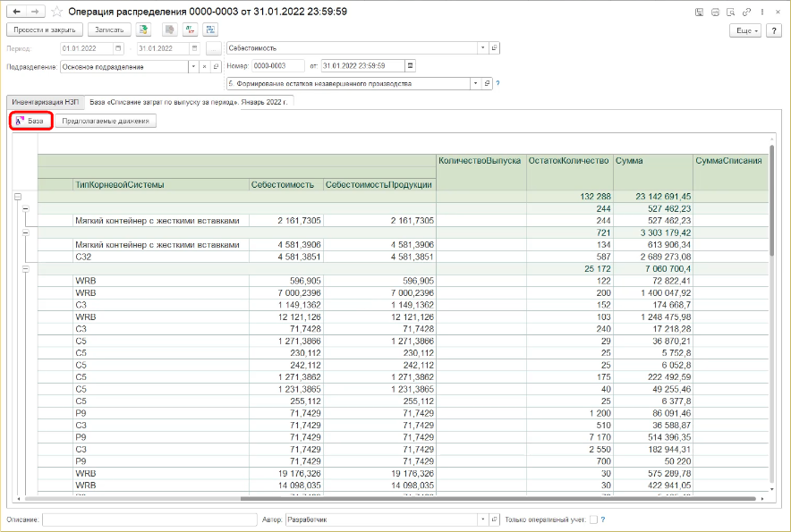This screenshot has width=791, height=532.
Task: Open the Подразделение dropdown list
Action: coord(192,66)
